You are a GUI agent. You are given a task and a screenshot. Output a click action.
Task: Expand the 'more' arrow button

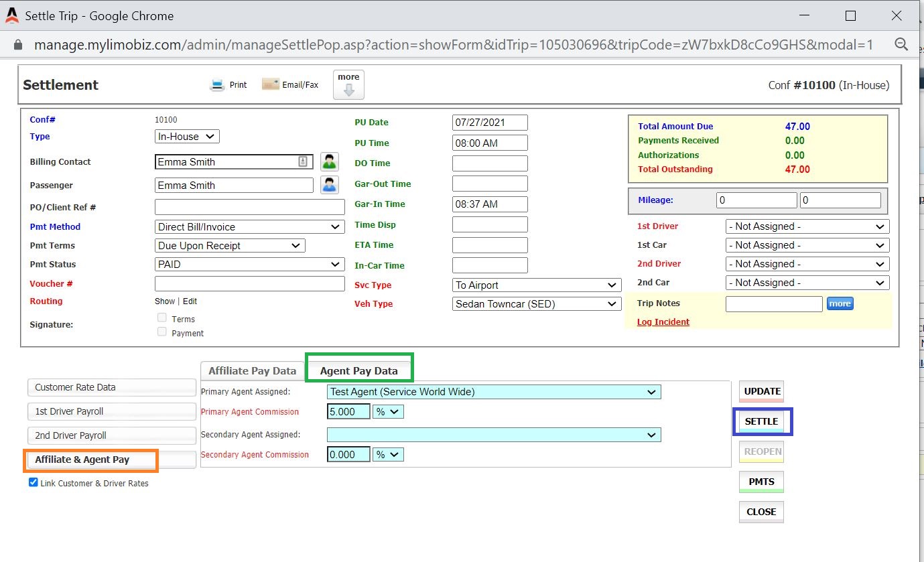[348, 85]
